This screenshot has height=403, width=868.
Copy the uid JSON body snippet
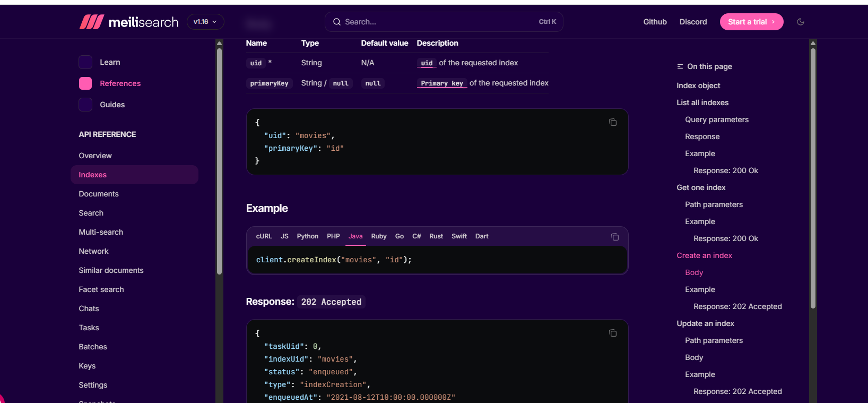613,122
